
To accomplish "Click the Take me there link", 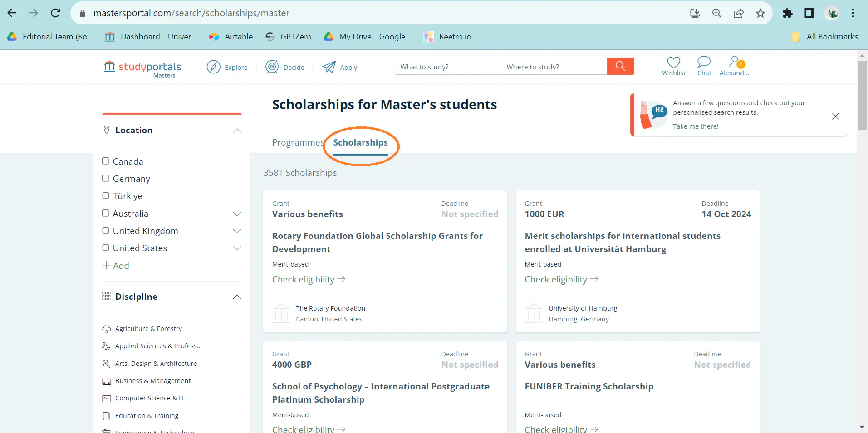I will point(696,126).
